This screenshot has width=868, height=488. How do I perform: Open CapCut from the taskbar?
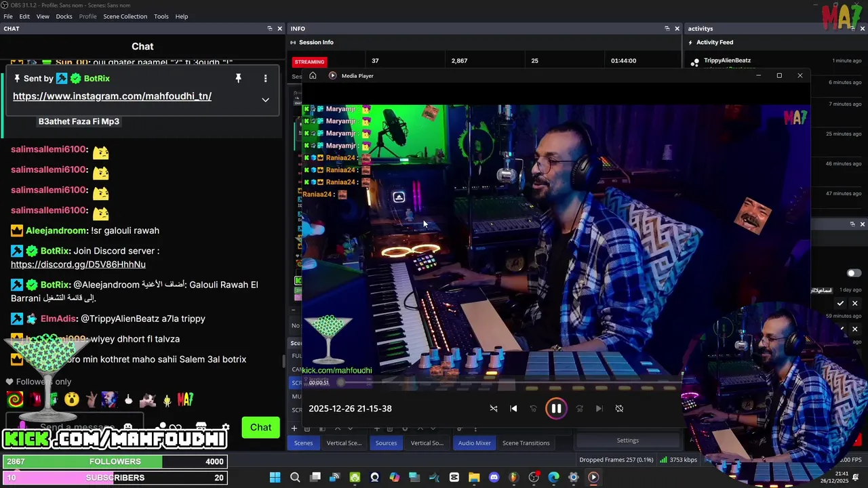(454, 478)
